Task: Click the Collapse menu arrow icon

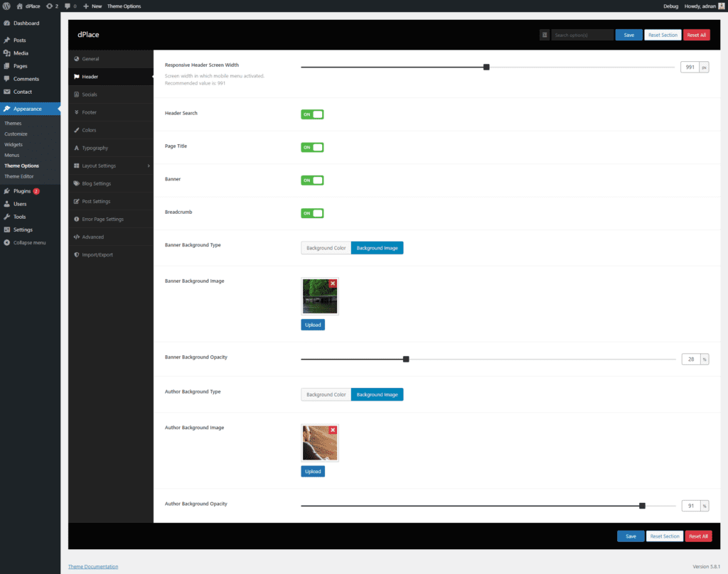Action: (7, 242)
